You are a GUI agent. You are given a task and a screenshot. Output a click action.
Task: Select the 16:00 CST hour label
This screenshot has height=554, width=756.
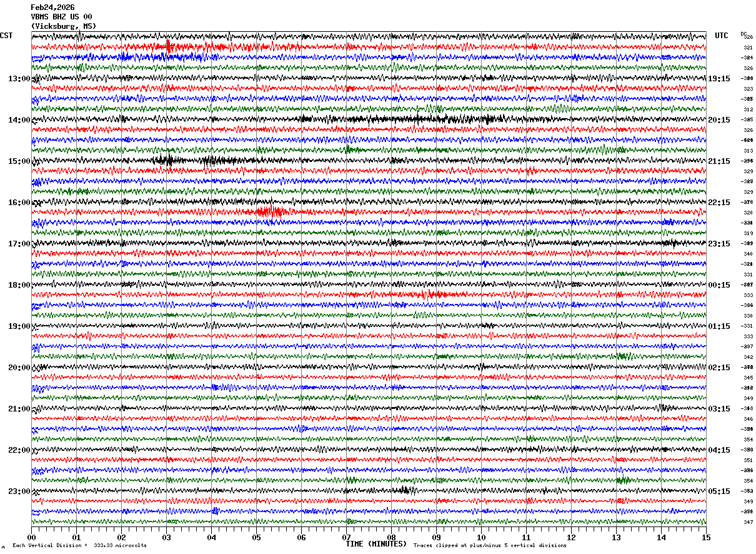coord(19,203)
